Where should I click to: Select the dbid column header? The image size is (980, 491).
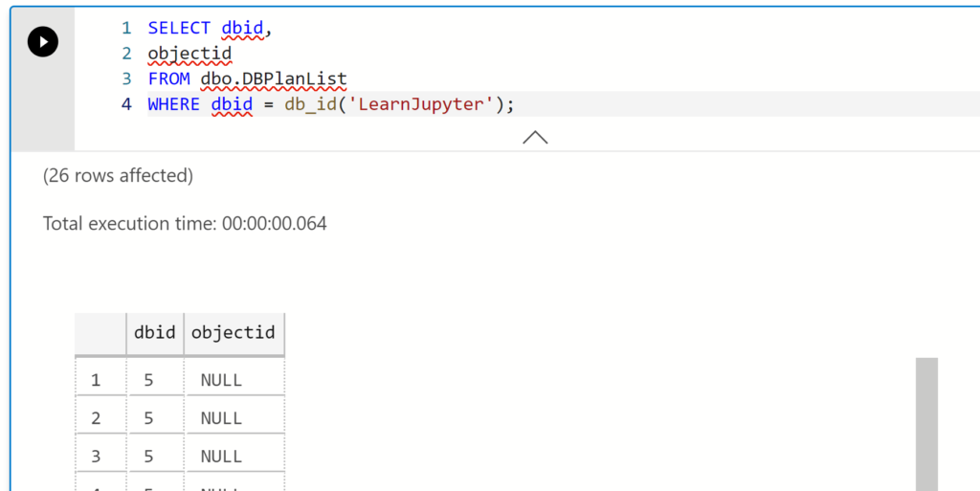(x=155, y=333)
